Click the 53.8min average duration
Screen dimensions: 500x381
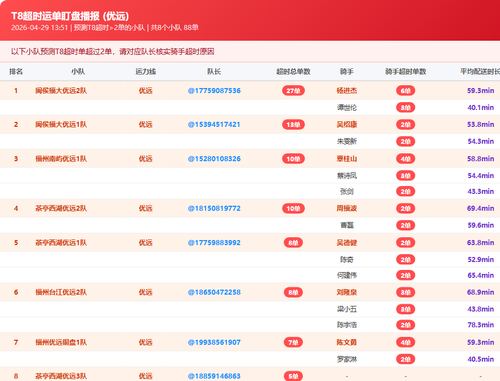pos(480,125)
